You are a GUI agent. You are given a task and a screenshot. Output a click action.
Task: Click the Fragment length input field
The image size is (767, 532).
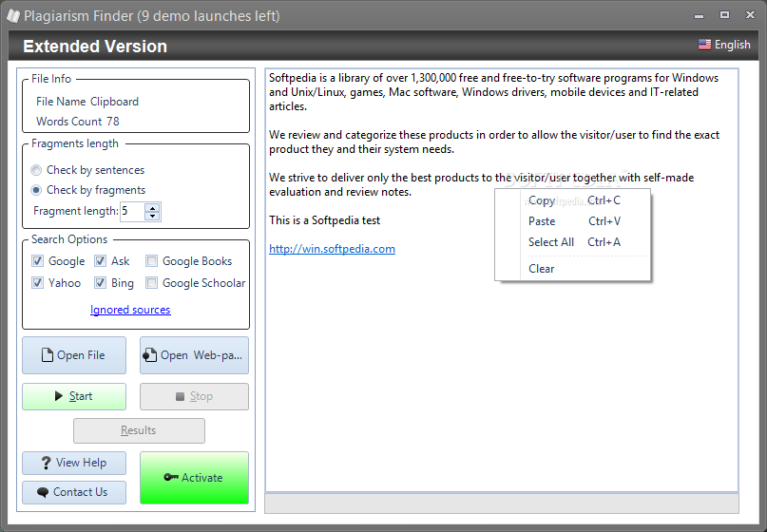click(132, 211)
